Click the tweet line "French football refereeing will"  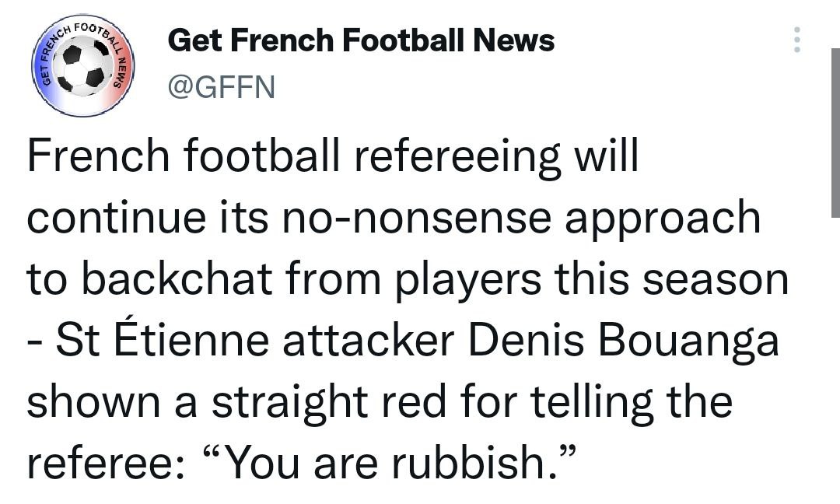click(333, 156)
